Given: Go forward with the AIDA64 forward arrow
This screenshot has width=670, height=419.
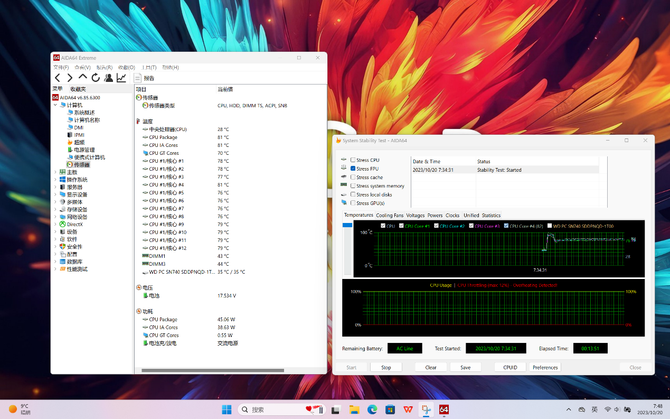Looking at the screenshot, I should click(70, 78).
